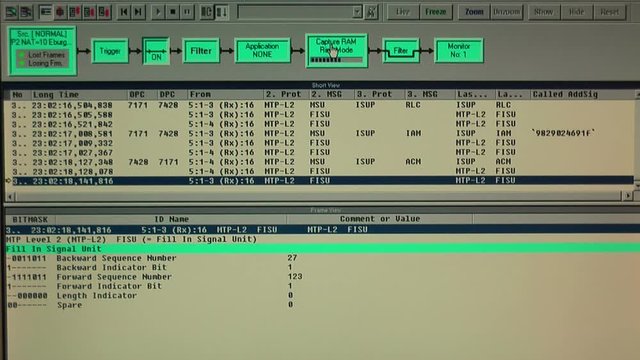Click the Pause toolbar button

coord(187,12)
